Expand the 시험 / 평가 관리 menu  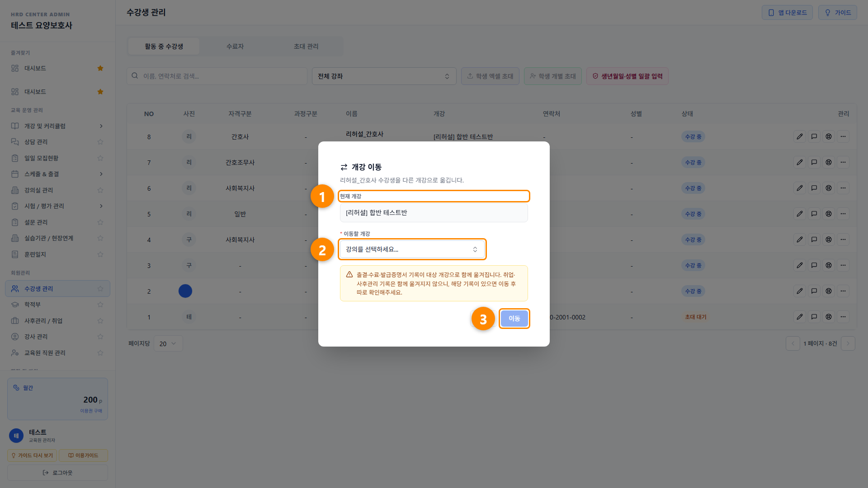[x=57, y=206]
